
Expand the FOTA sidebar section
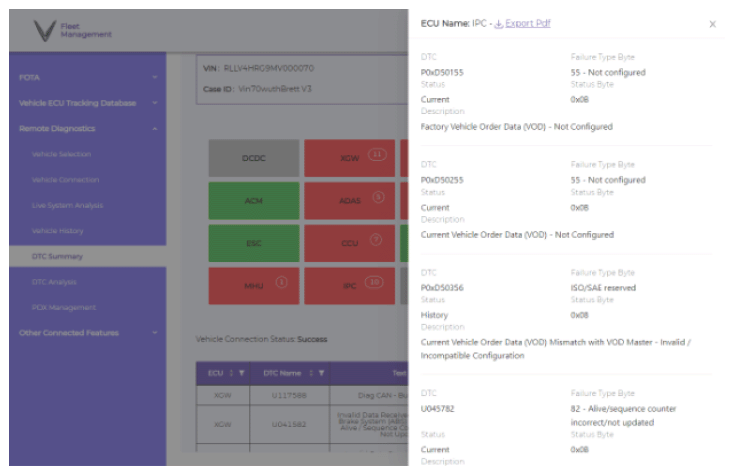pyautogui.click(x=155, y=77)
